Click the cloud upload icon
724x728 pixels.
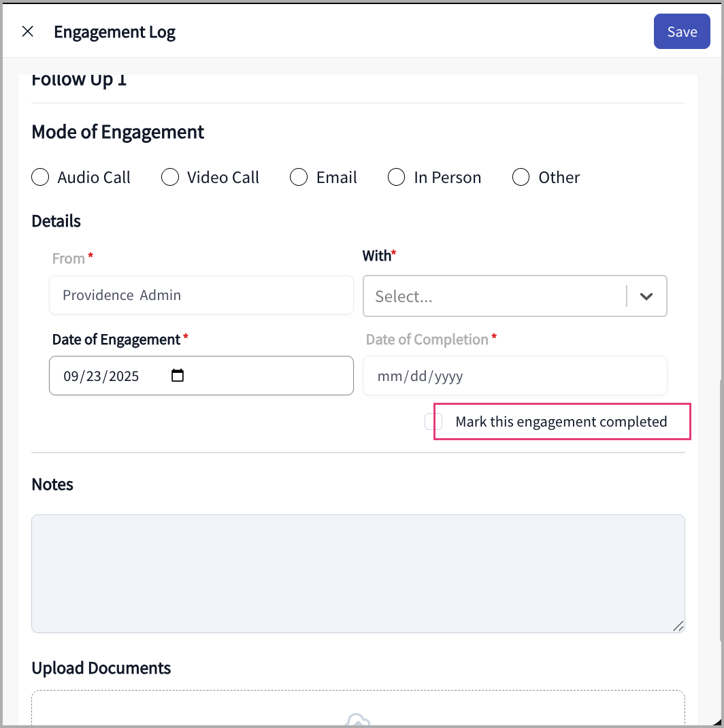coord(358,721)
